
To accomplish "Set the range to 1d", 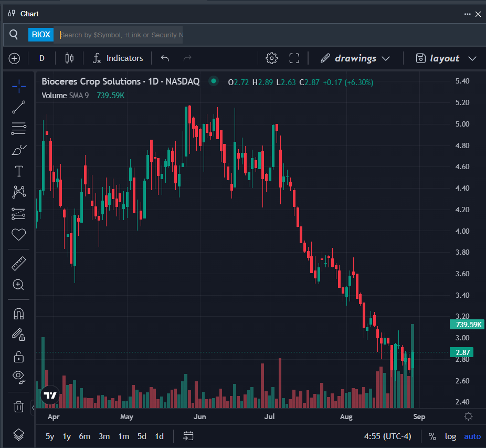I will coord(160,436).
